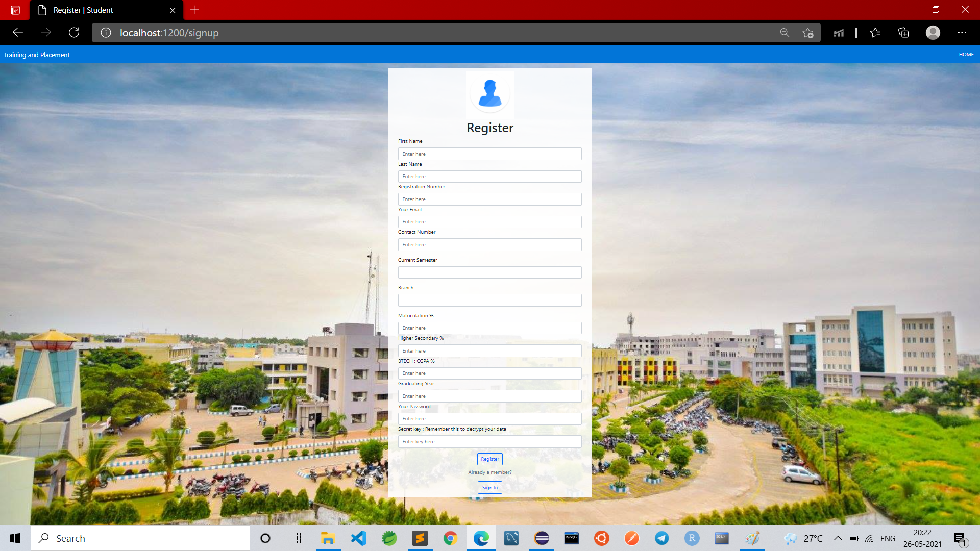This screenshot has height=551, width=980.
Task: Click HOME in the navigation bar
Action: [x=966, y=55]
